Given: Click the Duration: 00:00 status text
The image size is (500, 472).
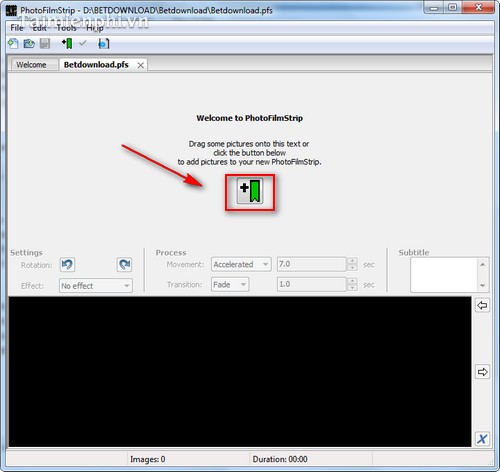Looking at the screenshot, I should (x=280, y=459).
